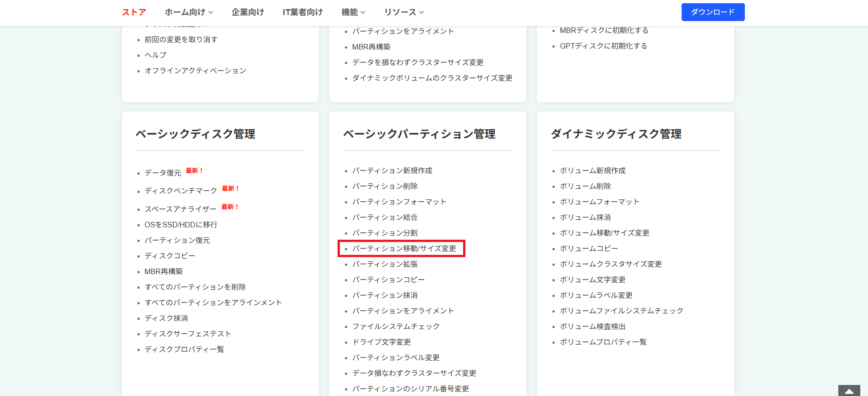Open the ボリュームプロパティ一覧 link
Screen dimensions: 868x396
tap(603, 342)
